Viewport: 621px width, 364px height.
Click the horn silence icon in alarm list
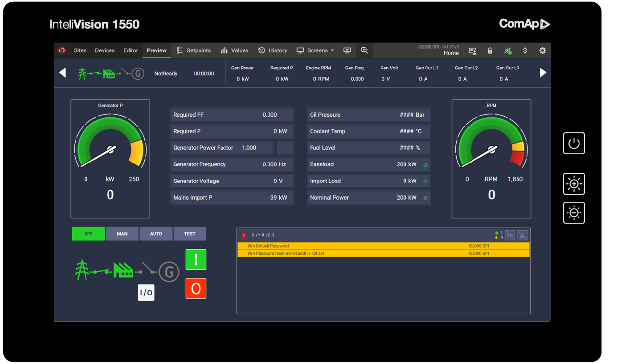click(510, 235)
